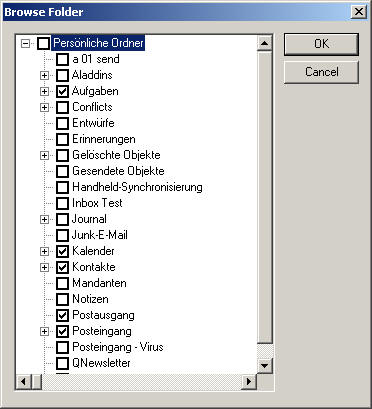
Task: Expand the Posteingang folder node
Action: click(x=44, y=331)
